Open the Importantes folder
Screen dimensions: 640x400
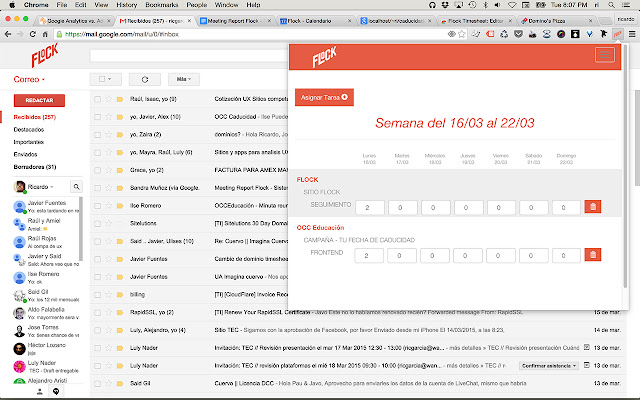coord(29,142)
